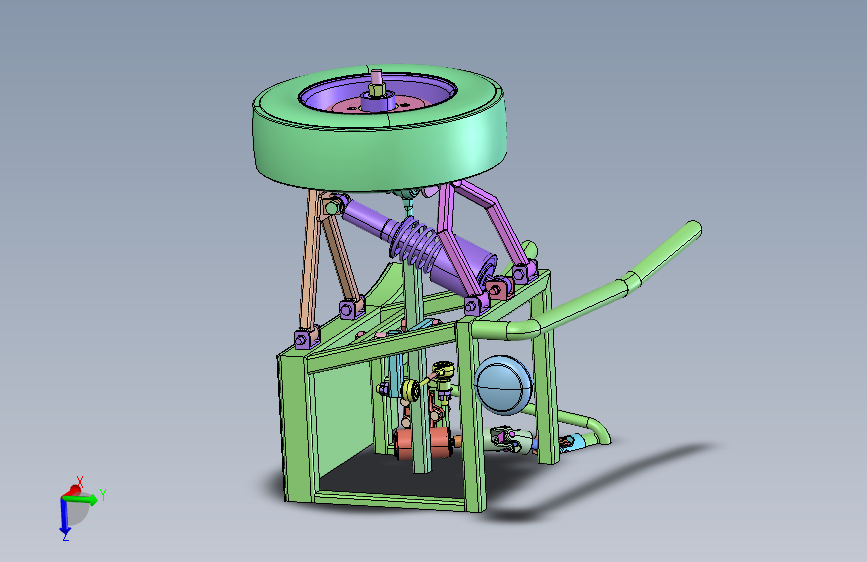Select the light blue disc on the frame side
Screen dimensions: 867x562
(503, 386)
